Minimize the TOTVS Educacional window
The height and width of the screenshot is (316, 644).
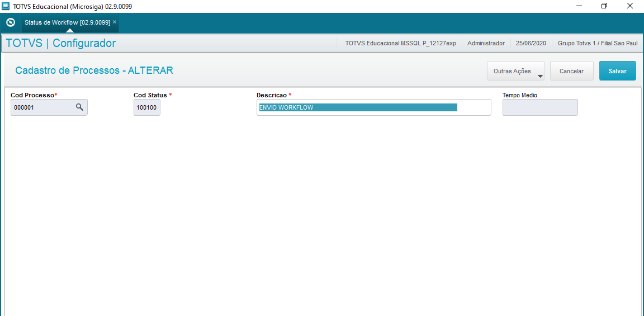point(579,6)
